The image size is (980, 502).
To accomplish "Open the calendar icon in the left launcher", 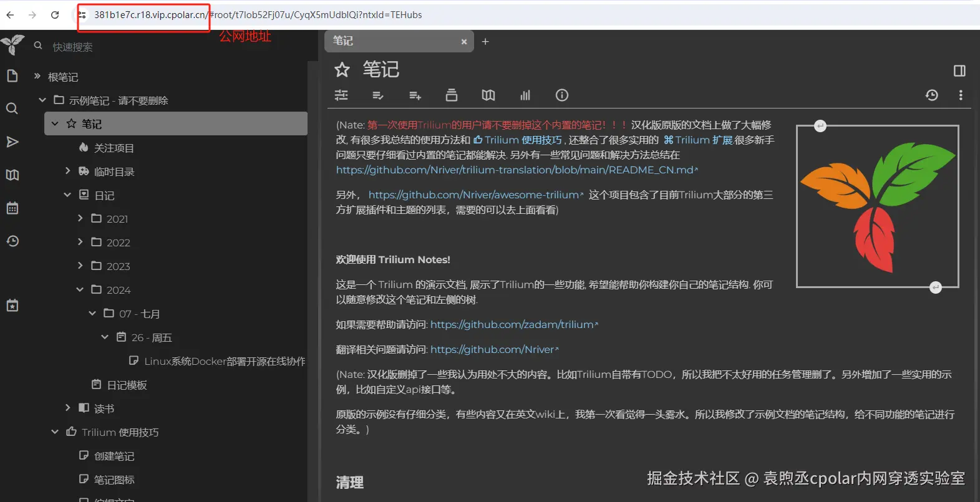I will 12,208.
